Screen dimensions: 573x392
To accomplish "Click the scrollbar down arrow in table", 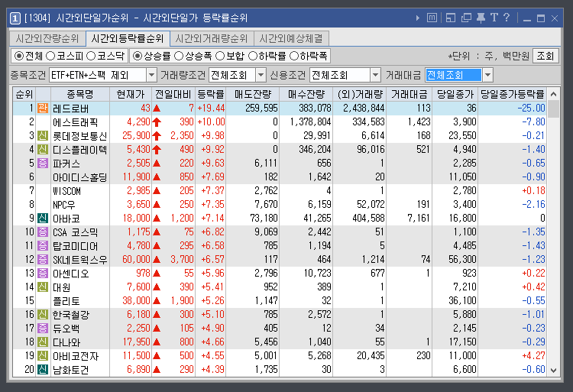I will coord(554,371).
